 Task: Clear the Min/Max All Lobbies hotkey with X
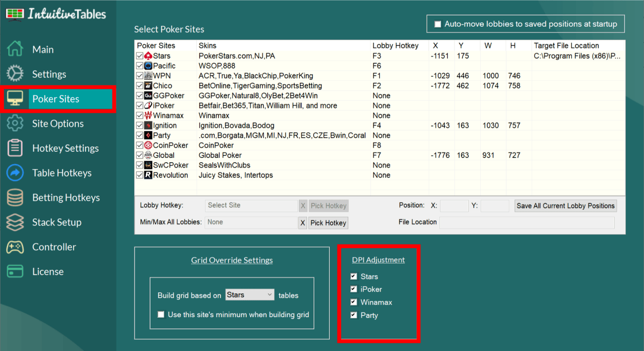(302, 223)
